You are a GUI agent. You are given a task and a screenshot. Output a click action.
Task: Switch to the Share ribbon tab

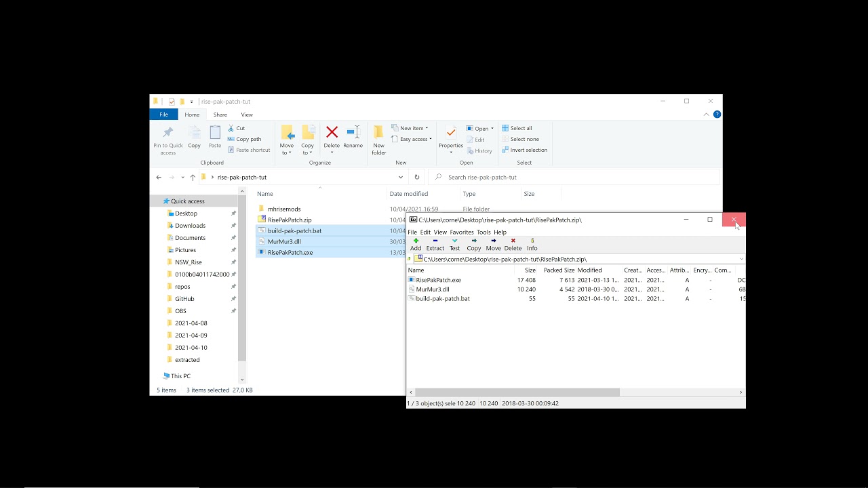(x=220, y=115)
